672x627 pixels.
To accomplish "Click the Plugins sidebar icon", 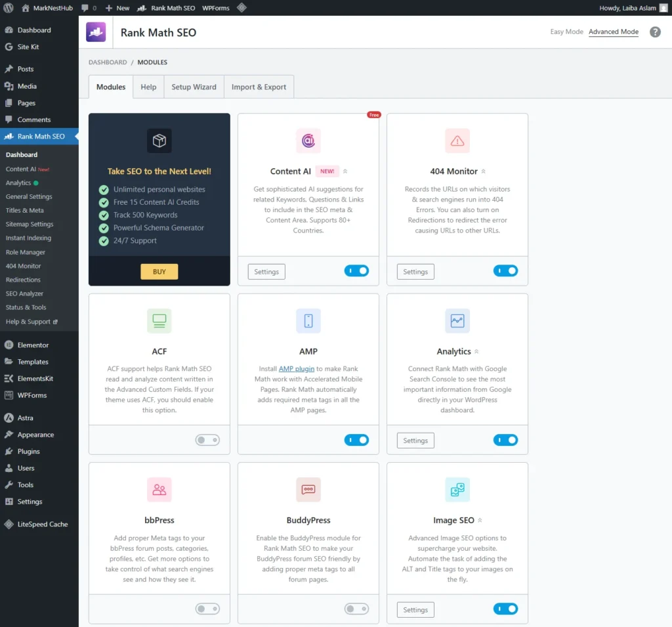I will tap(9, 451).
